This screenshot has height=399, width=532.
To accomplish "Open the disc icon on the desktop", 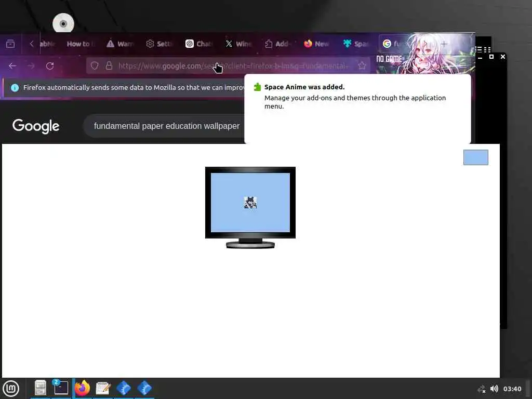I will coord(63,23).
